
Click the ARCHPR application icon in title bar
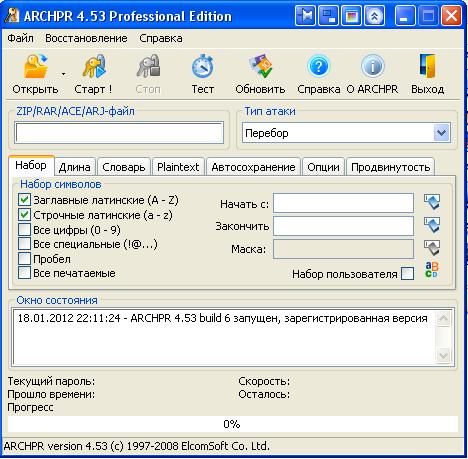pyautogui.click(x=12, y=15)
